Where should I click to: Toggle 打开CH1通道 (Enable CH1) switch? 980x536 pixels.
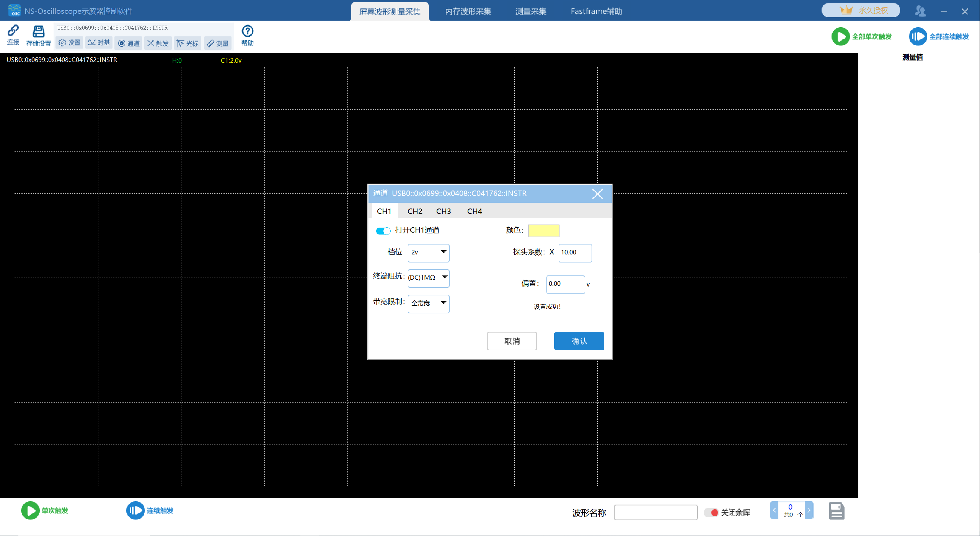tap(383, 230)
